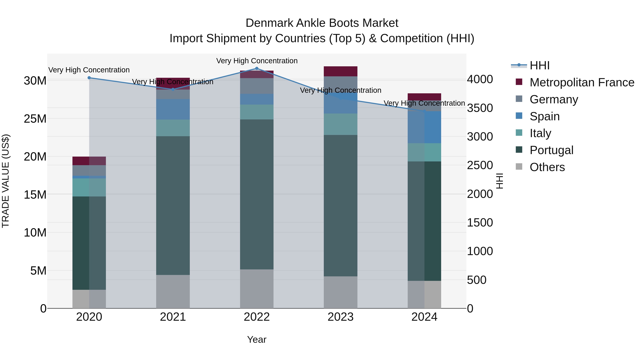
Task: Click the 2024 Metropolitan France bar segment
Action: click(424, 97)
